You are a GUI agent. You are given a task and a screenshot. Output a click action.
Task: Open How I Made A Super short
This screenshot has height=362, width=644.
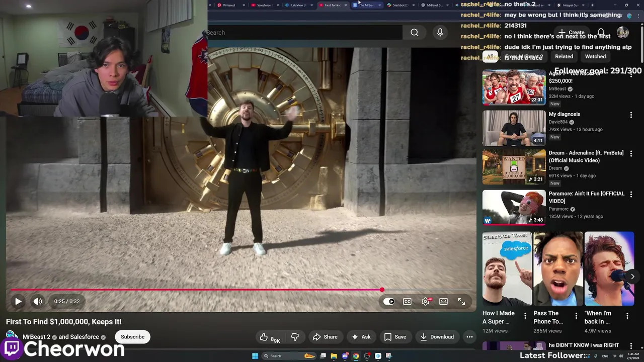point(507,268)
